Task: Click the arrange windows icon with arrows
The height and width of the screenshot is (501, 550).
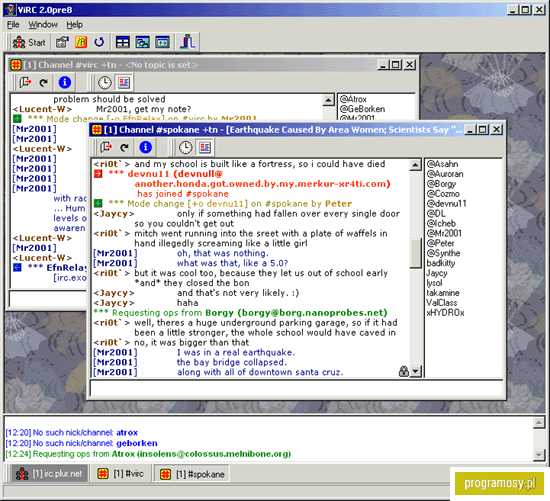Action: (162, 42)
